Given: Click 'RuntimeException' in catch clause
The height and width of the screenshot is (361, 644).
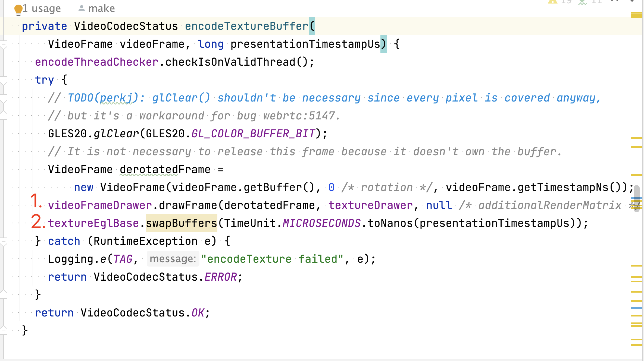Looking at the screenshot, I should pyautogui.click(x=146, y=241).
